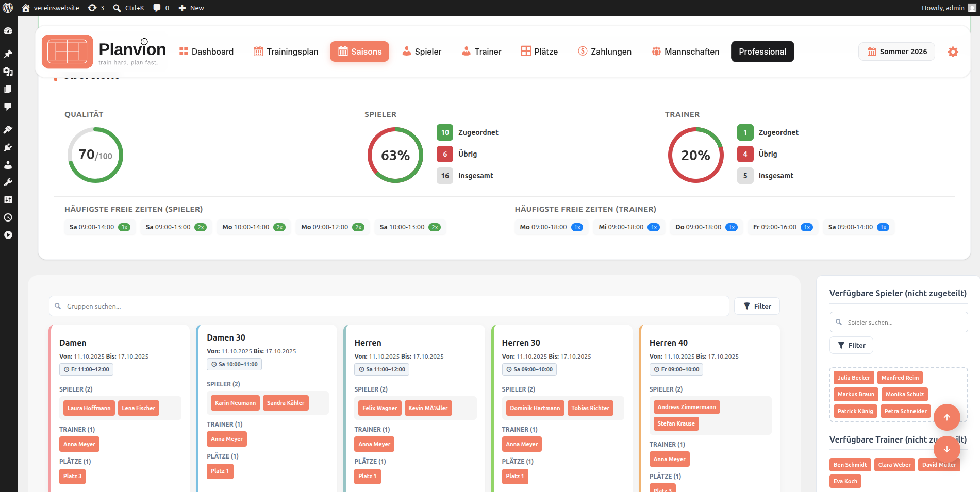Viewport: 980px width, 492px height.
Task: Open the Trainer tab
Action: coord(481,52)
